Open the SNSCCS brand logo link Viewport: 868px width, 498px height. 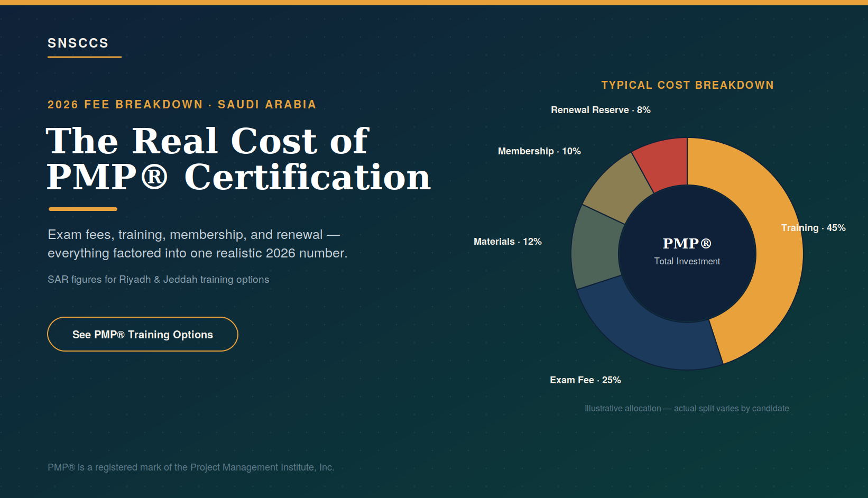[x=78, y=43]
